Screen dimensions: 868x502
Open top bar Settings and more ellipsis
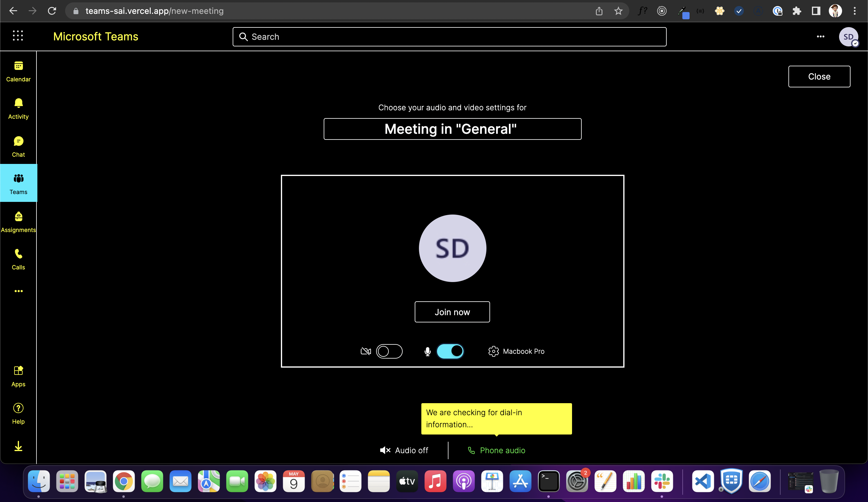(x=820, y=36)
